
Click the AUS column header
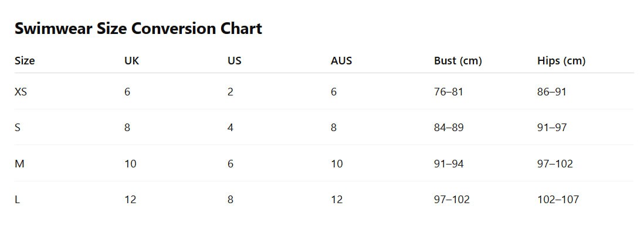tap(341, 61)
